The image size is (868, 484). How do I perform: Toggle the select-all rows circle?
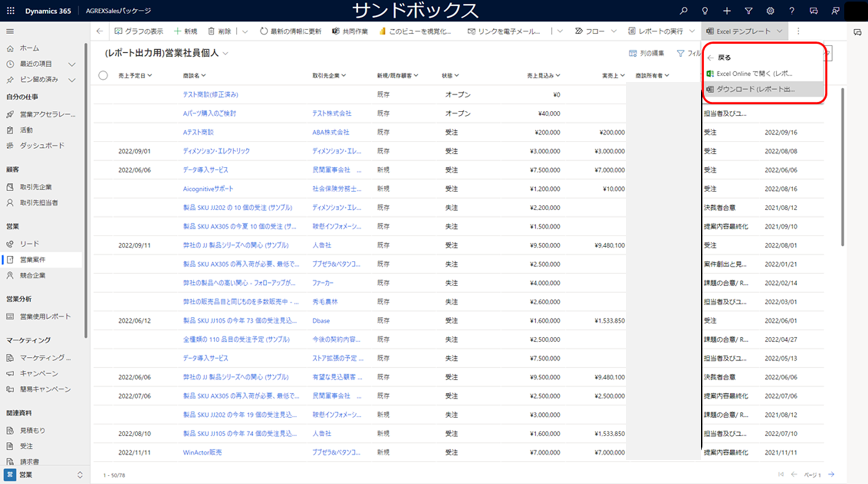click(103, 75)
